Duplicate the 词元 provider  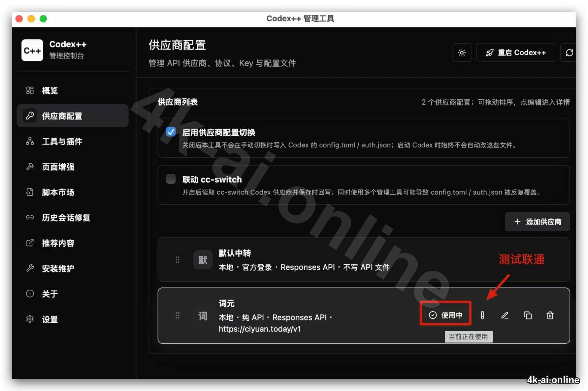point(528,315)
